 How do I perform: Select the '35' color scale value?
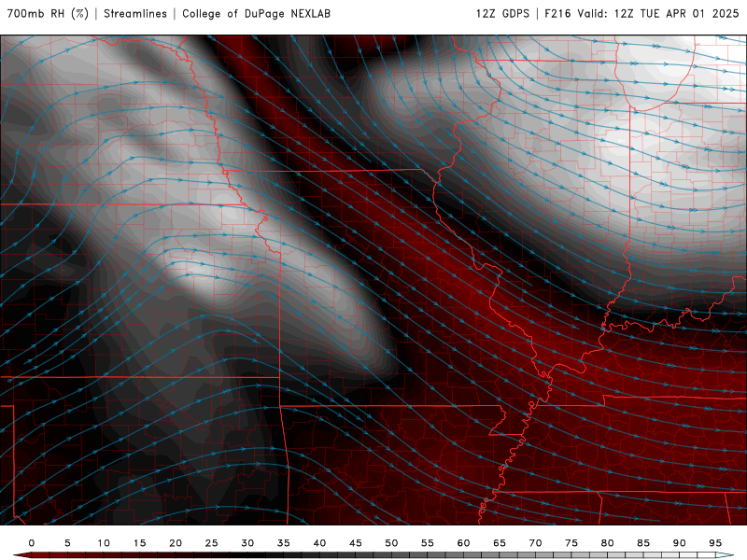pyautogui.click(x=284, y=543)
